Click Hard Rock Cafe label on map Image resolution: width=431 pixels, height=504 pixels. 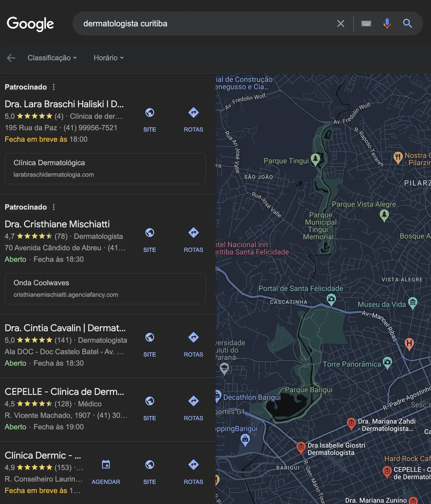coord(408,459)
